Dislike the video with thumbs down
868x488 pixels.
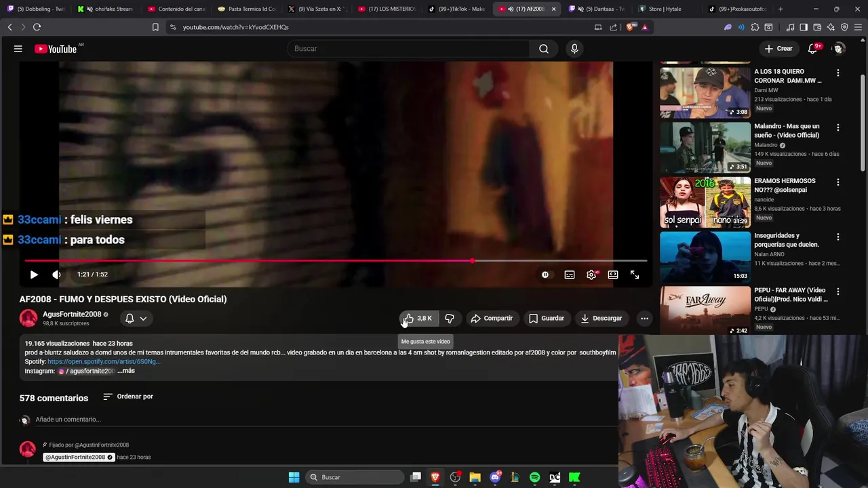point(449,319)
